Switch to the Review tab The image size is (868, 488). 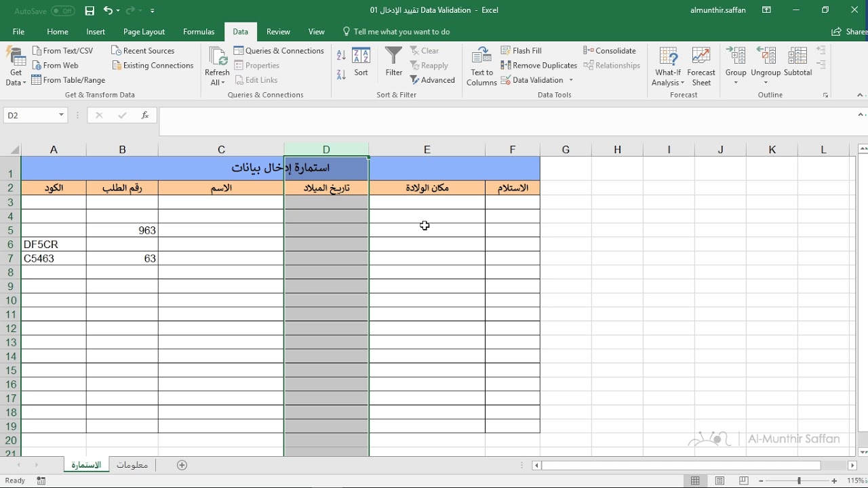[x=278, y=32]
